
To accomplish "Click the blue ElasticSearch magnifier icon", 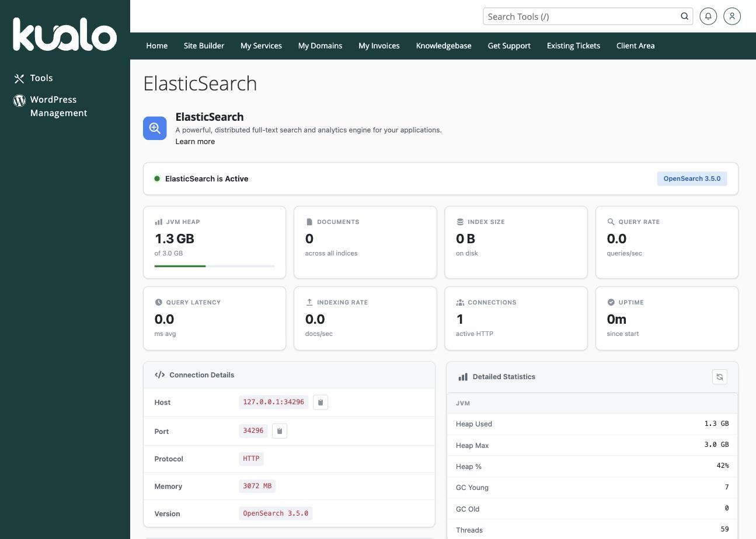I will [x=155, y=128].
